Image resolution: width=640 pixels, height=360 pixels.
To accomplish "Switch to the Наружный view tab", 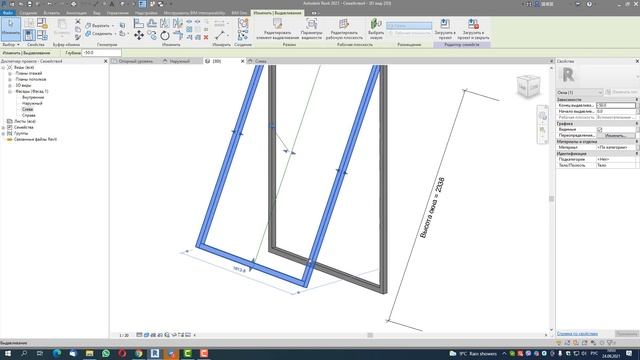I will click(180, 61).
